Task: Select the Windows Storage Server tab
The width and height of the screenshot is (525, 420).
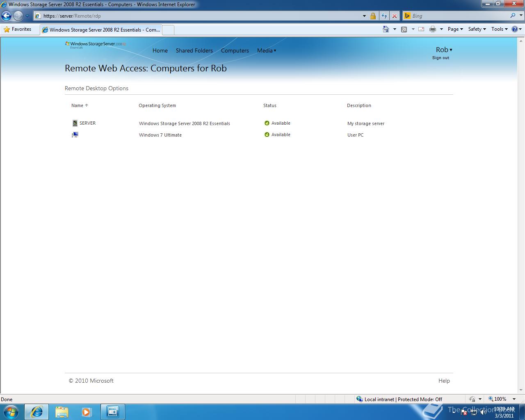Action: click(101, 30)
